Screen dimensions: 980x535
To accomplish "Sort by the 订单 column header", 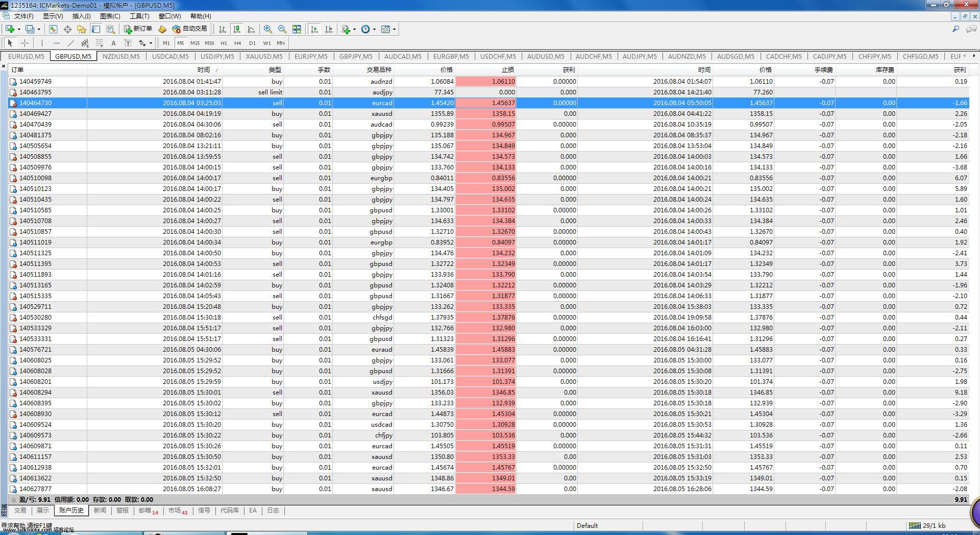I will (48, 69).
